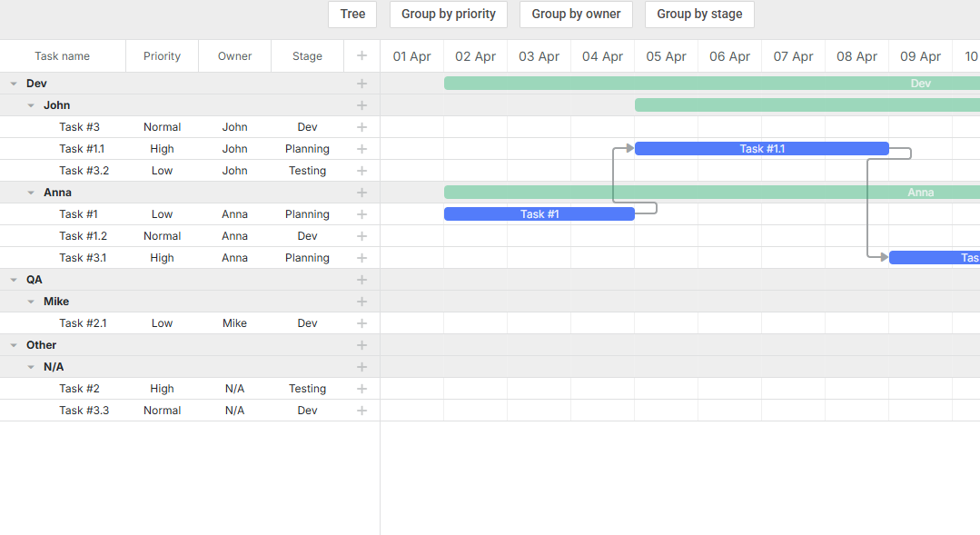Click the Group by priority button
Image resolution: width=980 pixels, height=535 pixels.
coord(449,15)
